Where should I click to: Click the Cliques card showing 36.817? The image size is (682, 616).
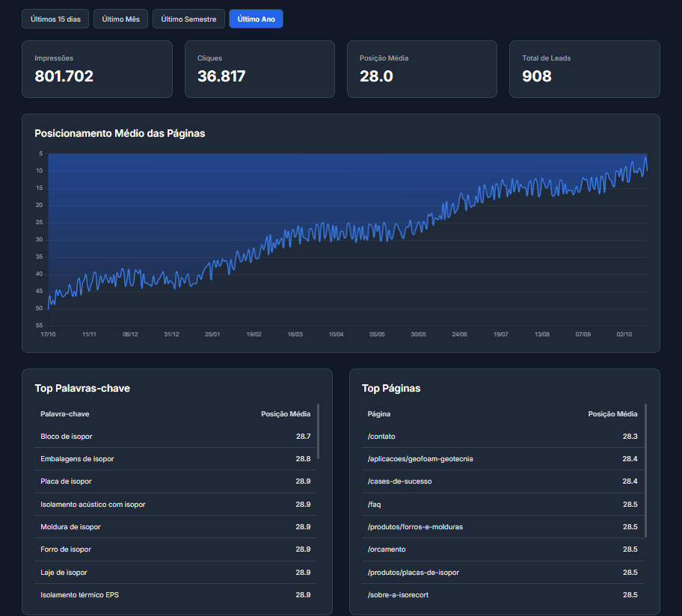point(259,69)
